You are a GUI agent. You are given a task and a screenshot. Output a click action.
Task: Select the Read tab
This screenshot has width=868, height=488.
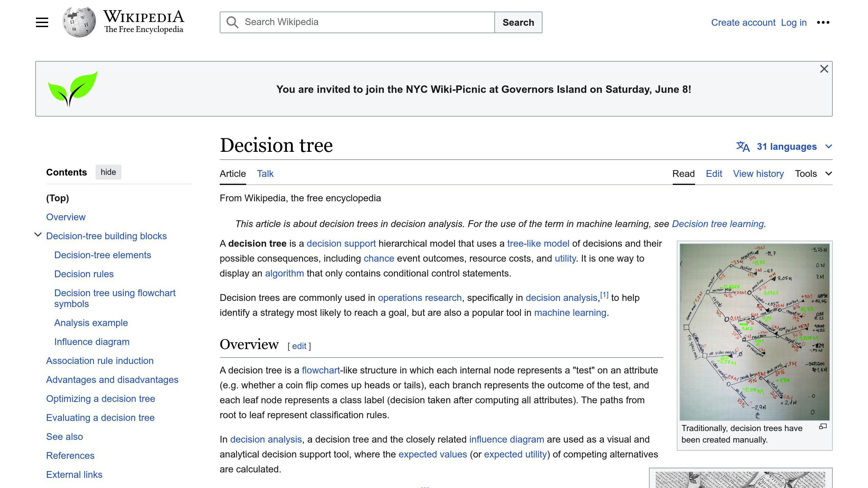click(683, 174)
